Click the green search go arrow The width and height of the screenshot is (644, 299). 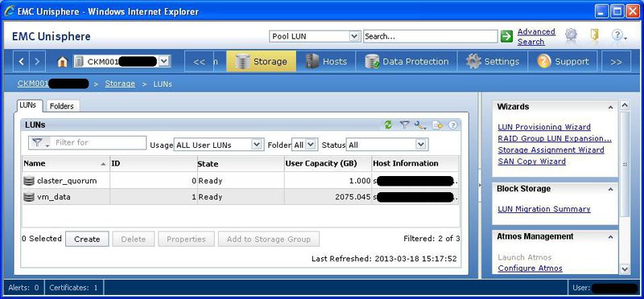[507, 36]
